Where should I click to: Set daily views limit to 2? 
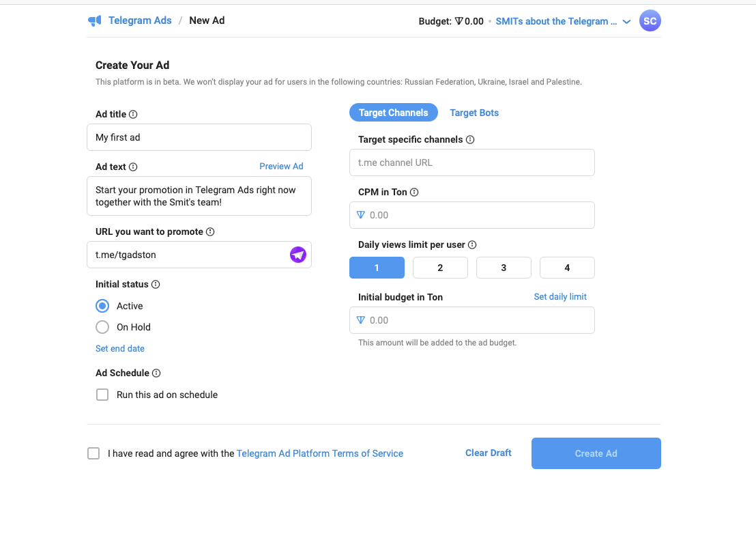tap(440, 268)
